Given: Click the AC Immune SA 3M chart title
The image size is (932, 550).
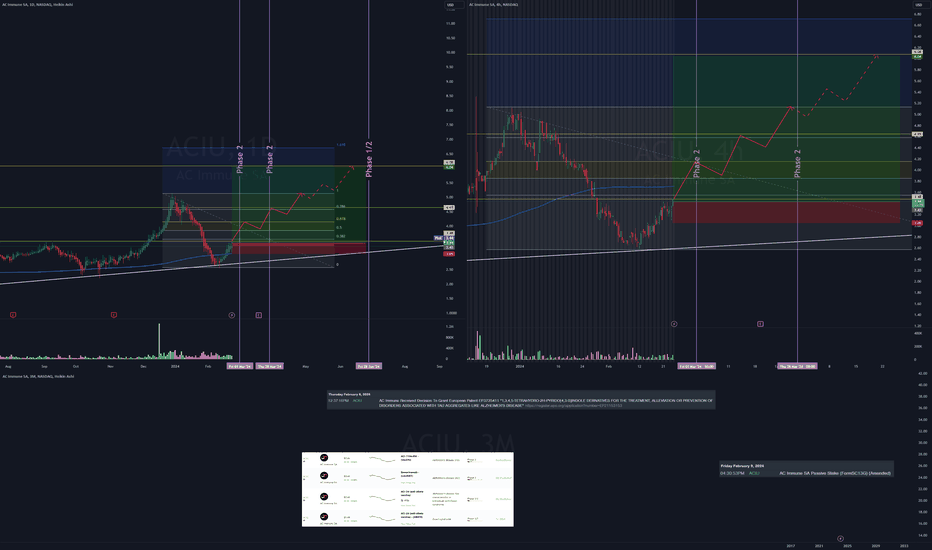Looking at the screenshot, I should pyautogui.click(x=38, y=376).
